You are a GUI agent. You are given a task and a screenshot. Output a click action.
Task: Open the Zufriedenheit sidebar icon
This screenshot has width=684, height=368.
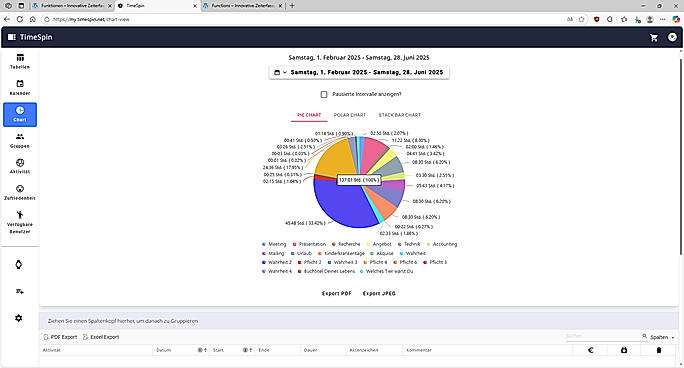point(20,193)
